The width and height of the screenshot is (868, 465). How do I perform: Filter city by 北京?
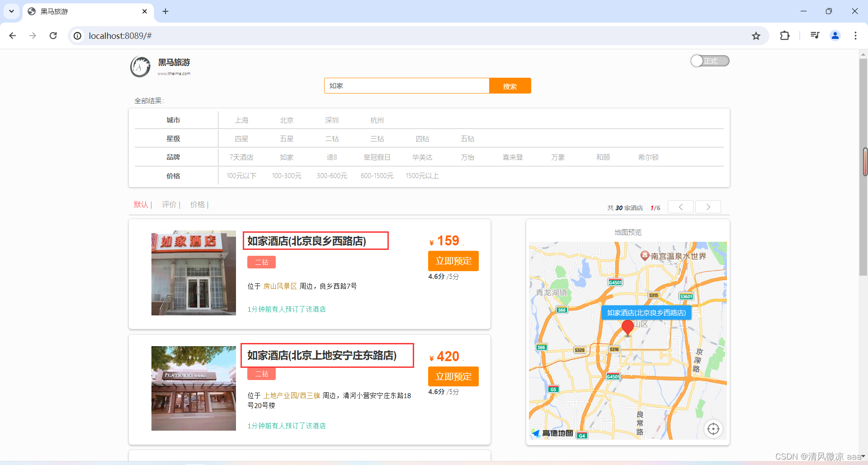[x=287, y=120]
